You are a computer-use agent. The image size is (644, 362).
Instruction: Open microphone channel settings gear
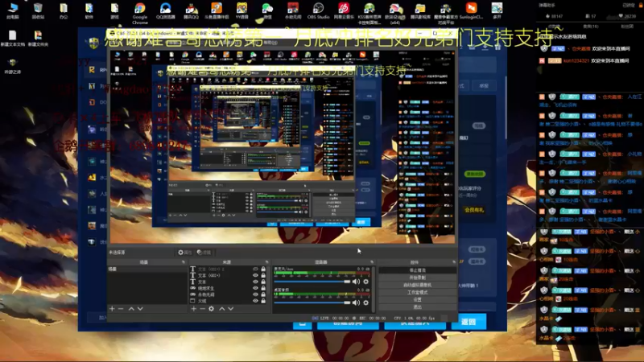click(x=366, y=282)
